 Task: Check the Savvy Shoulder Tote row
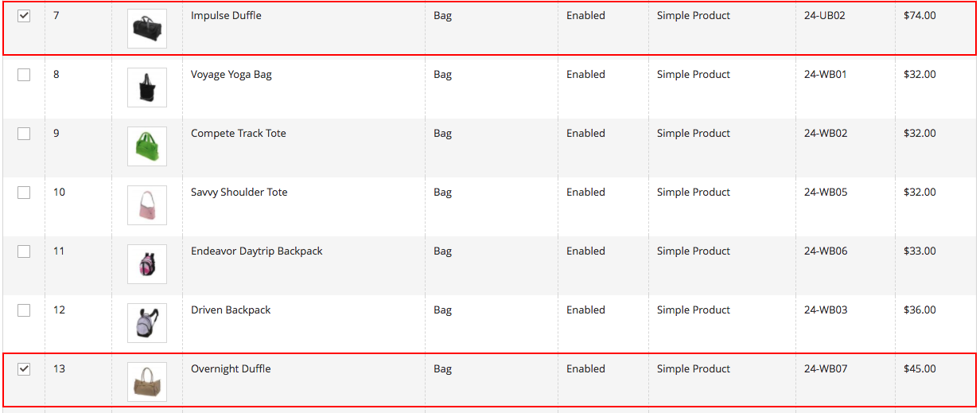click(x=24, y=193)
